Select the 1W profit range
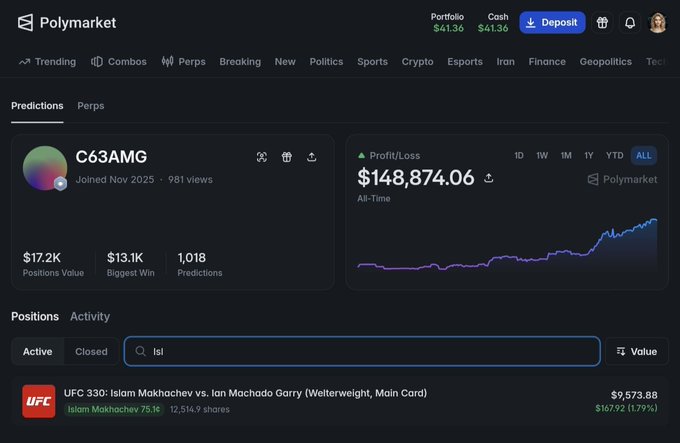 pos(542,156)
